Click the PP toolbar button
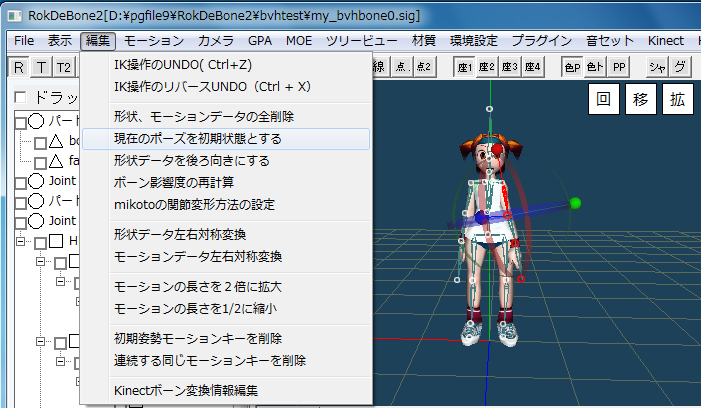The width and height of the screenshot is (701, 408). click(619, 67)
